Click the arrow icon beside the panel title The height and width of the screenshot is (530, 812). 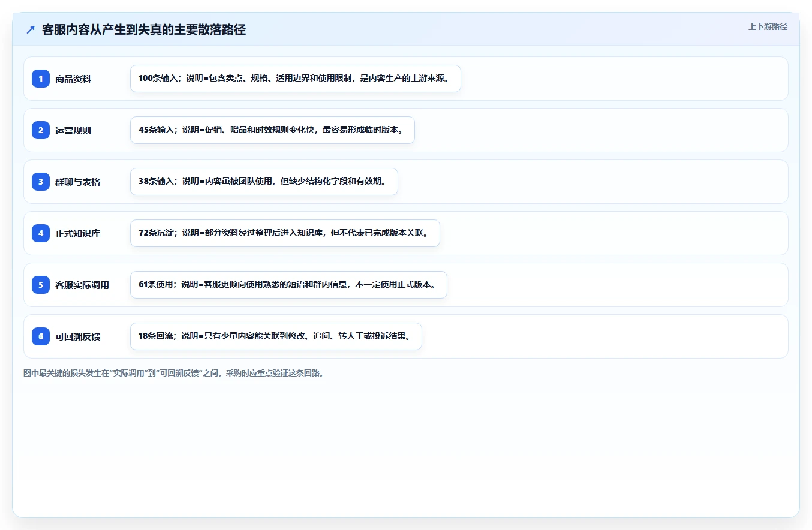(x=31, y=29)
